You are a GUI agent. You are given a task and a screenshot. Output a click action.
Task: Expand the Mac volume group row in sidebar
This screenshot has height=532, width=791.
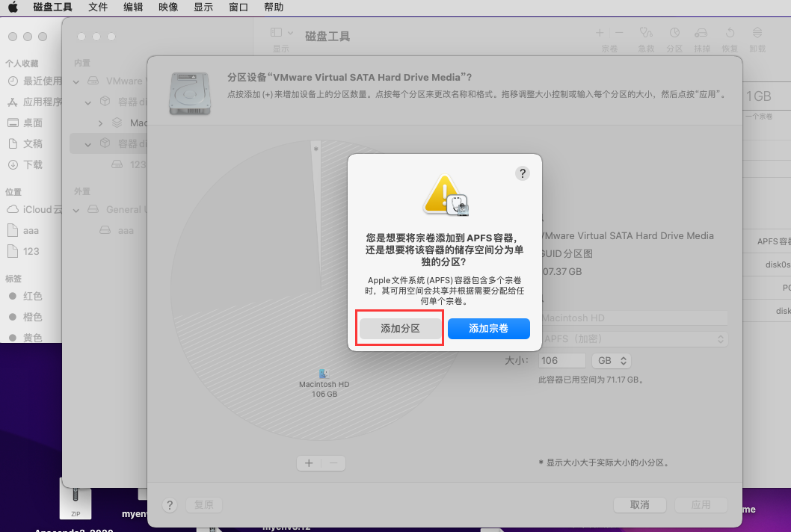pos(100,123)
